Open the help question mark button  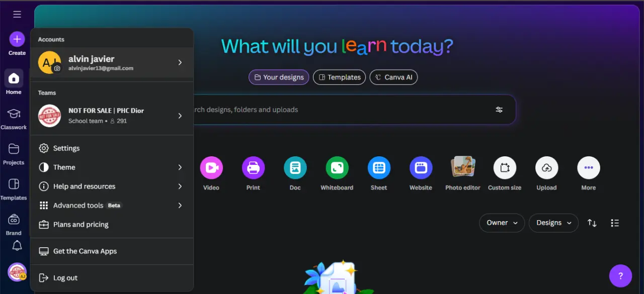pos(620,276)
